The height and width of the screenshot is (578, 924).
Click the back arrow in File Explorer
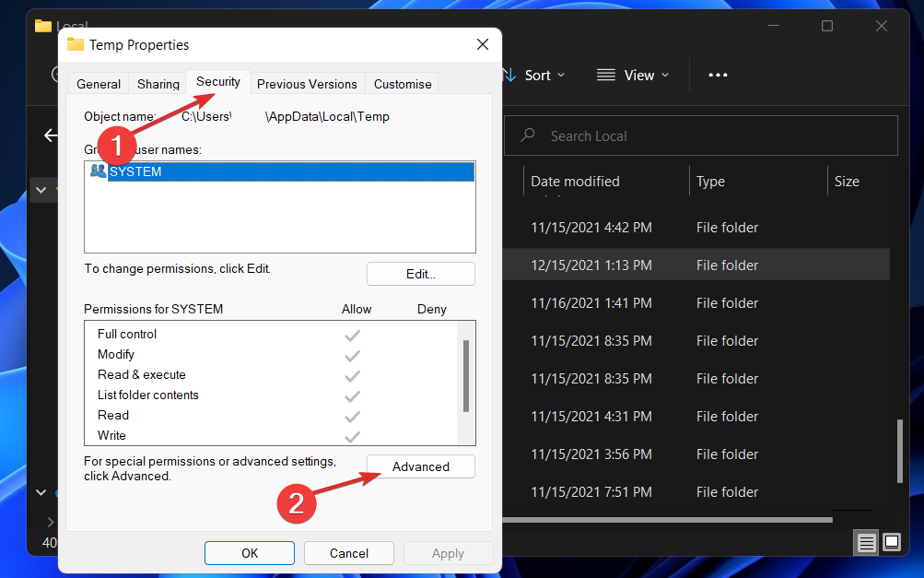(51, 136)
